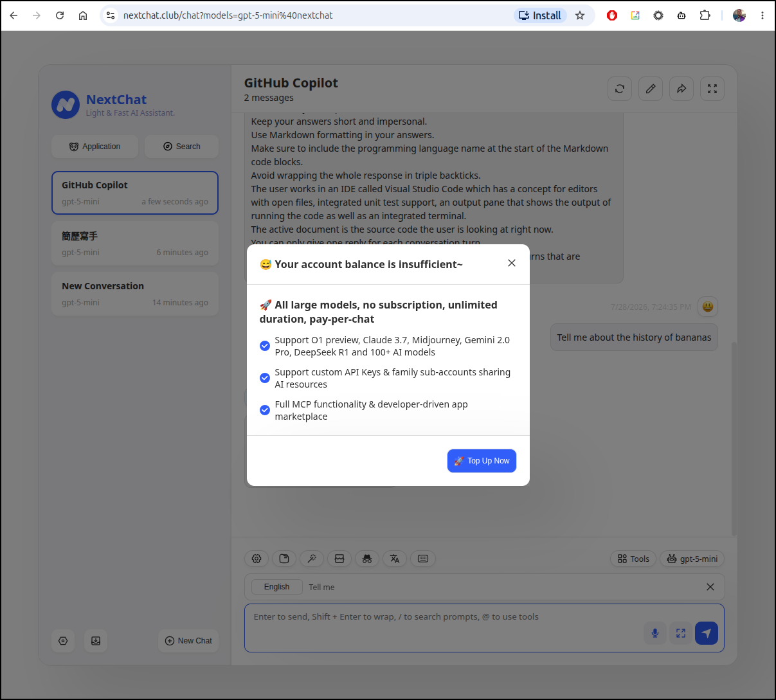776x700 pixels.
Task: Click the English language button
Action: tap(276, 587)
